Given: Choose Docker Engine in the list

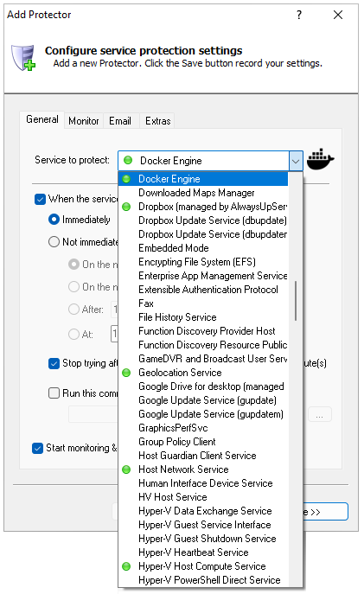Looking at the screenshot, I should (203, 179).
